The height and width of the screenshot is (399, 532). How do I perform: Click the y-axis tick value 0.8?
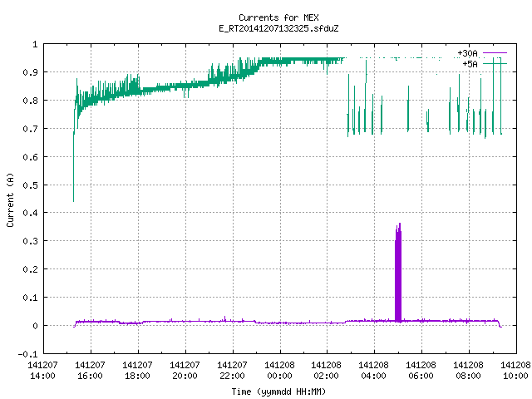[x=30, y=101]
